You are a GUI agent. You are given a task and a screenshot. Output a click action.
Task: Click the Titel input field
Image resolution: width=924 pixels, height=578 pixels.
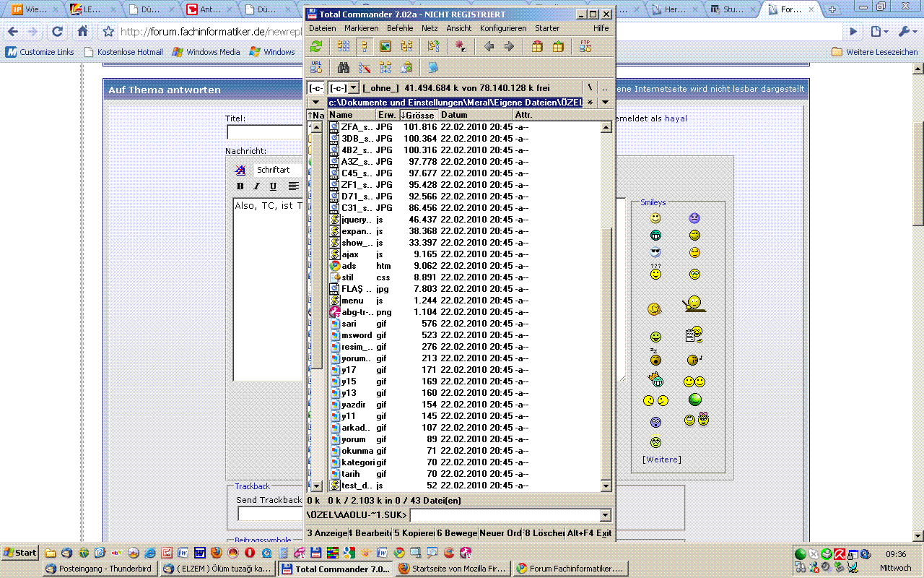(266, 132)
